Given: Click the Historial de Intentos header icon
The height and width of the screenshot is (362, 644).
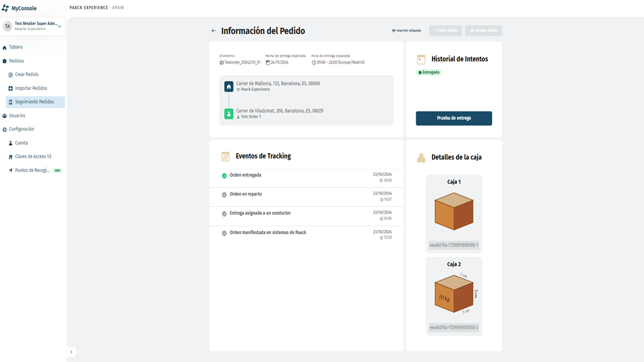Looking at the screenshot, I should pyautogui.click(x=421, y=59).
